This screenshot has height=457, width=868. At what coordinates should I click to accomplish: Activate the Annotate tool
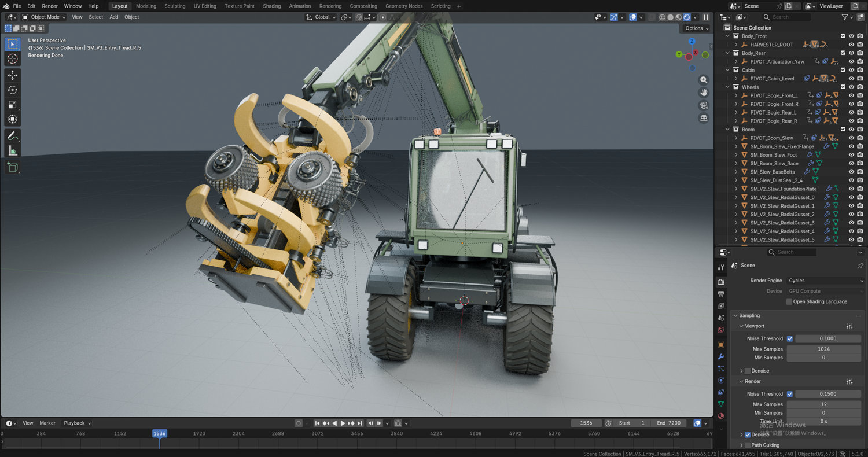(12, 136)
